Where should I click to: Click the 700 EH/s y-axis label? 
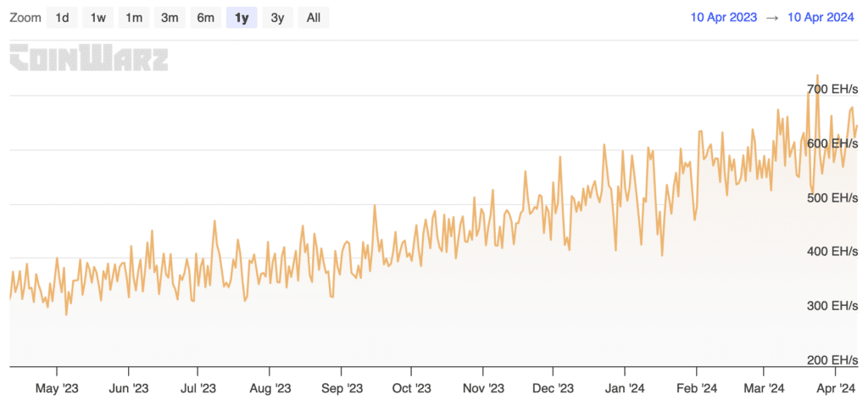831,89
